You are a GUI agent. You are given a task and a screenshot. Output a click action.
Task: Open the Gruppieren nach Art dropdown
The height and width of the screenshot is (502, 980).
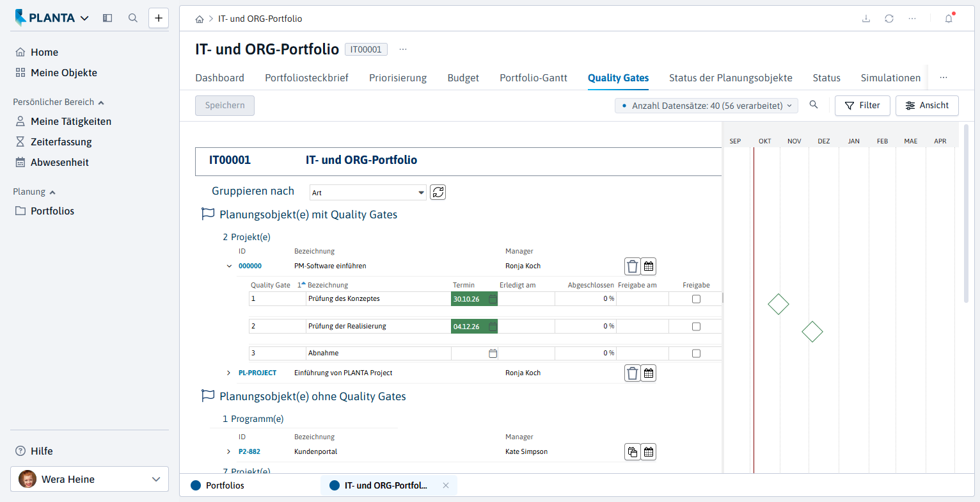click(368, 193)
